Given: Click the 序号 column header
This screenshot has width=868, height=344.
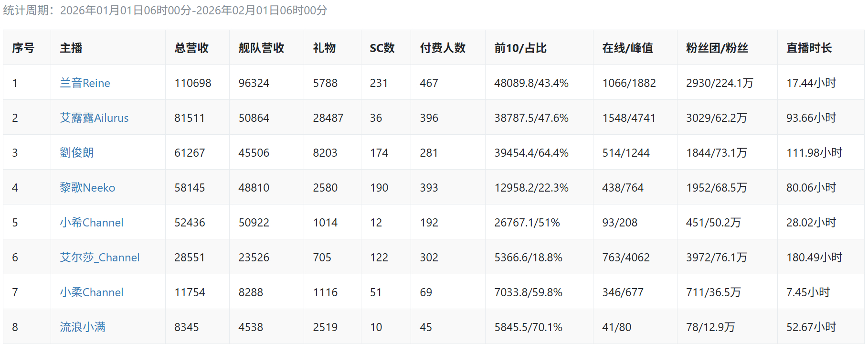Looking at the screenshot, I should [x=23, y=48].
